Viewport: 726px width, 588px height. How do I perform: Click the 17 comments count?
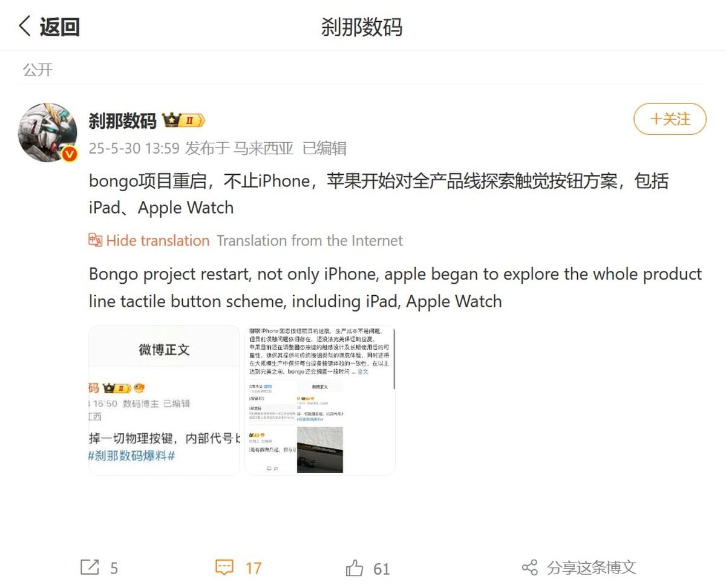pyautogui.click(x=253, y=568)
